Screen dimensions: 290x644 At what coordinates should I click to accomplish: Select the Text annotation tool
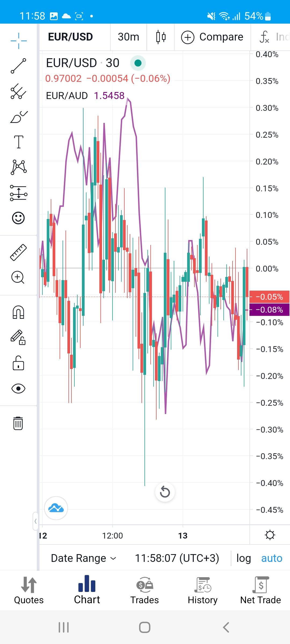point(19,142)
